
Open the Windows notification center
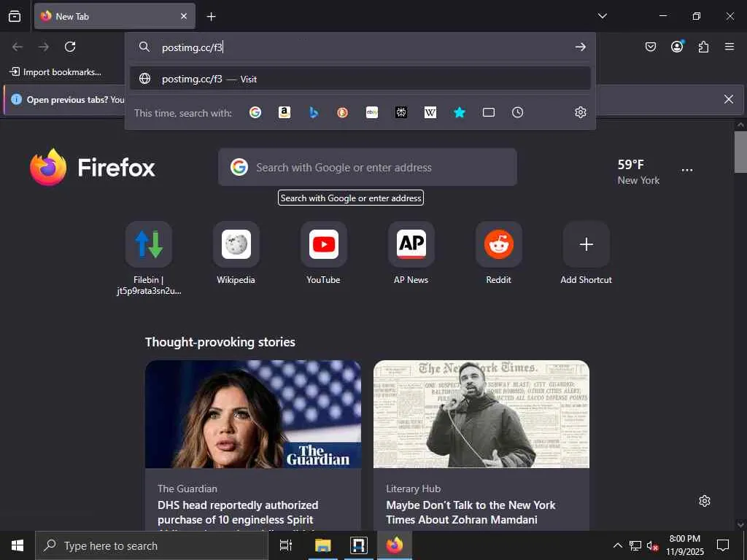[723, 545]
